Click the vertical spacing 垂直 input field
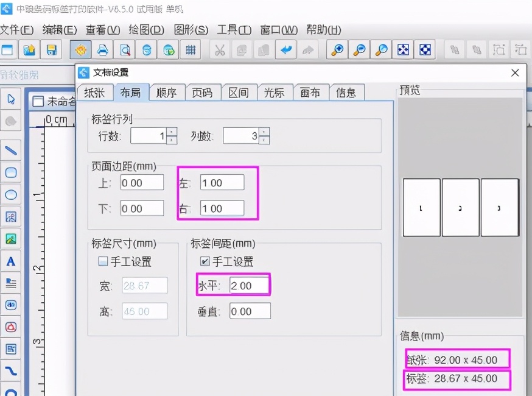Screen dimensions: 532x396 point(250,311)
